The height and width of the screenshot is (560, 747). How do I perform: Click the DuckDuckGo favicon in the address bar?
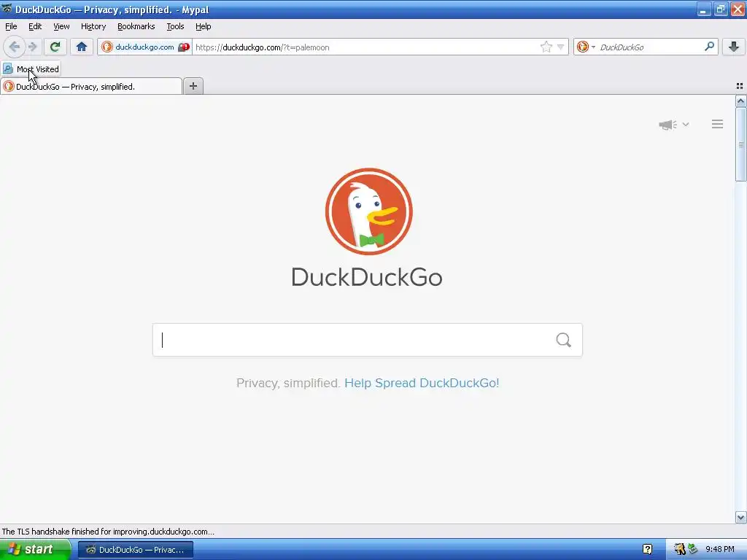[107, 47]
